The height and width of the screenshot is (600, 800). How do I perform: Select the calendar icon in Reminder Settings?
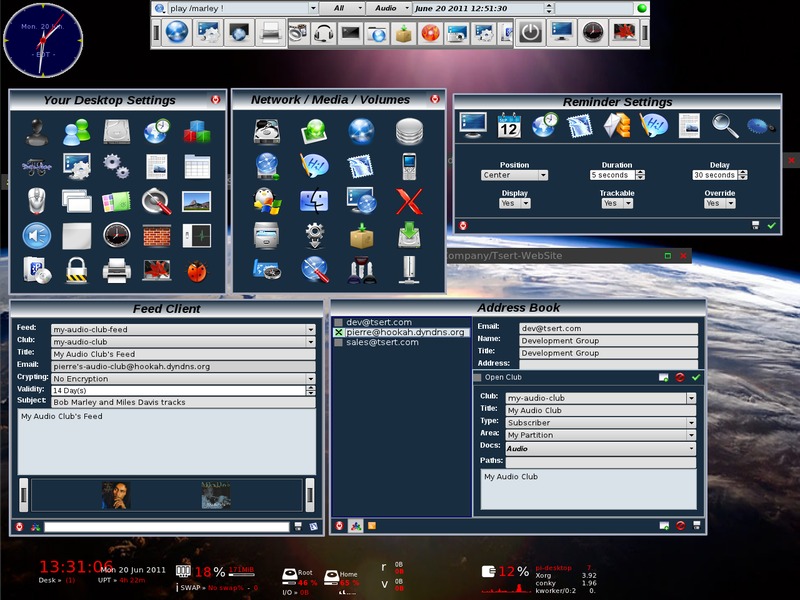(x=509, y=126)
